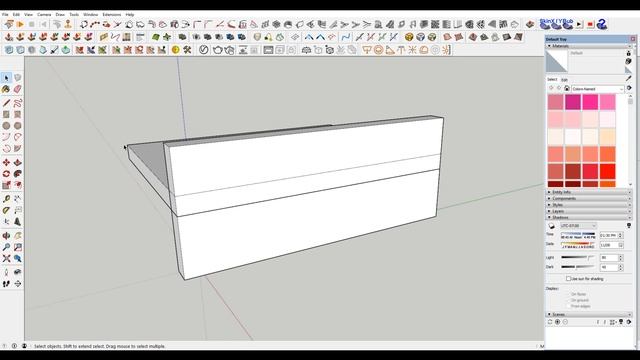Toggle Show/Hide Shadows button
The image size is (640, 360).
551,226
